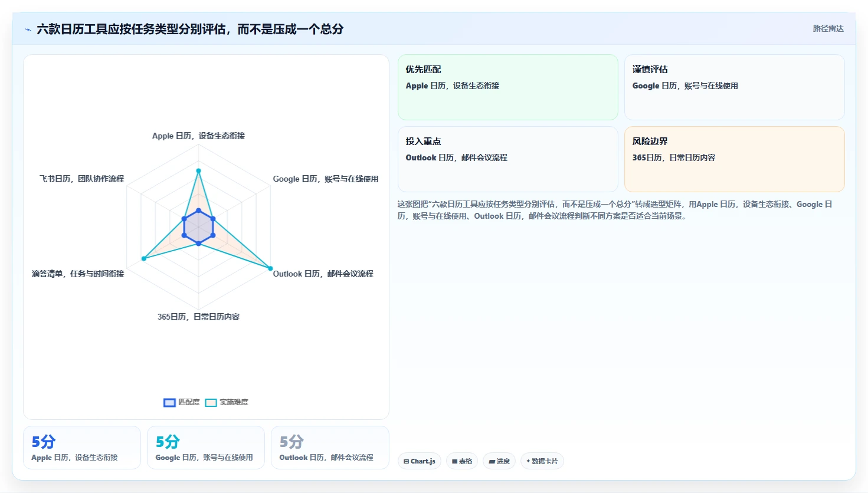This screenshot has width=868, height=493.
Task: Click the 实施难度 data point on 滴答清单 axis
Action: [143, 259]
